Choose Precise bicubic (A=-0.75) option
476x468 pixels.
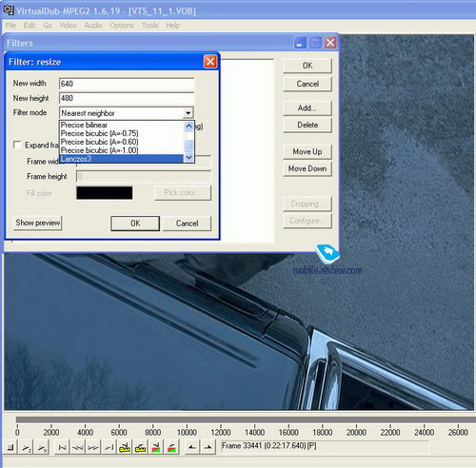[121, 133]
